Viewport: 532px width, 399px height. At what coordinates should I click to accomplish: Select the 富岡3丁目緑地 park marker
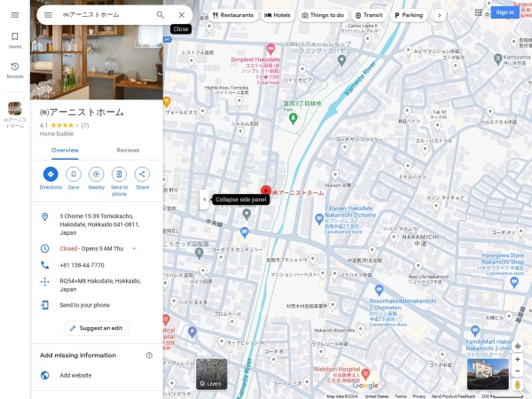point(293,119)
